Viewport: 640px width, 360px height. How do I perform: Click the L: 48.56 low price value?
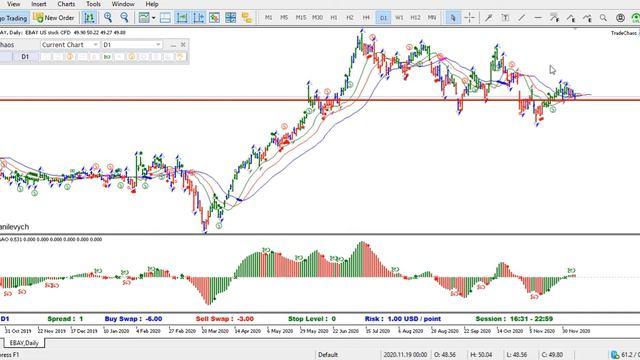pyautogui.click(x=516, y=355)
